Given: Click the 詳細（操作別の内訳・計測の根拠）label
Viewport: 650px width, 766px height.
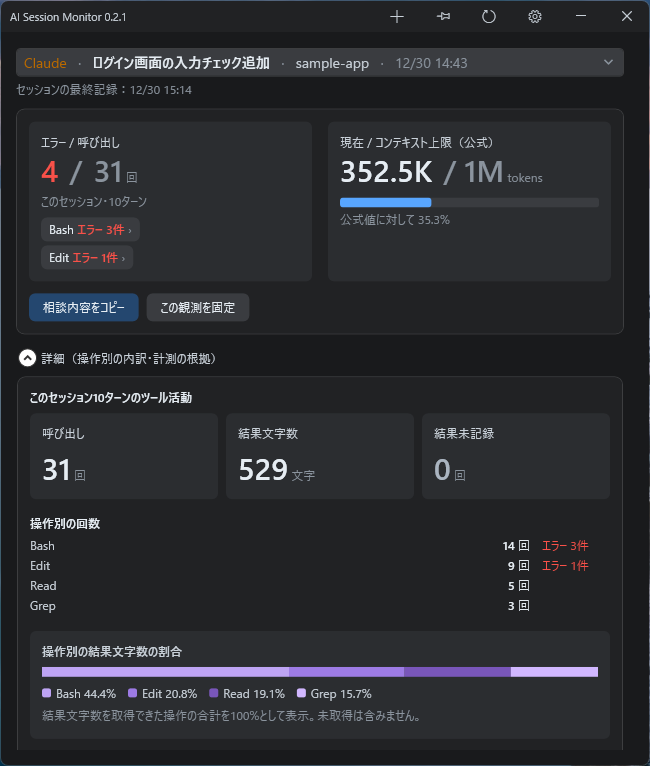Looking at the screenshot, I should [128, 359].
